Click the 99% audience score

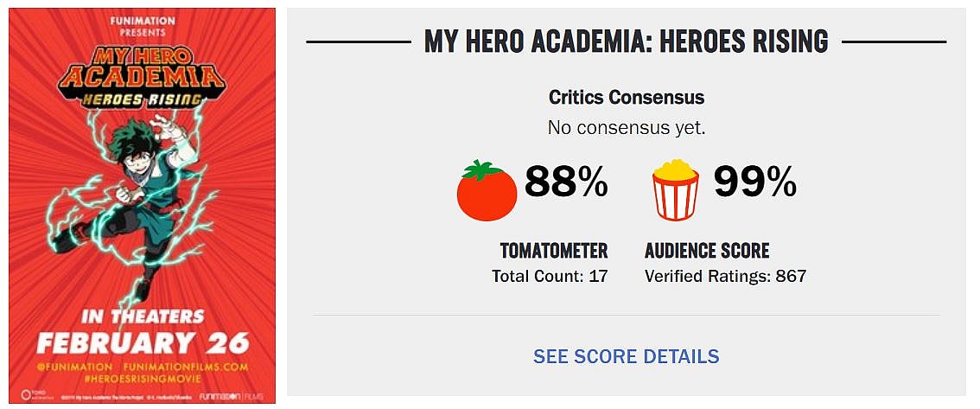[x=754, y=182]
